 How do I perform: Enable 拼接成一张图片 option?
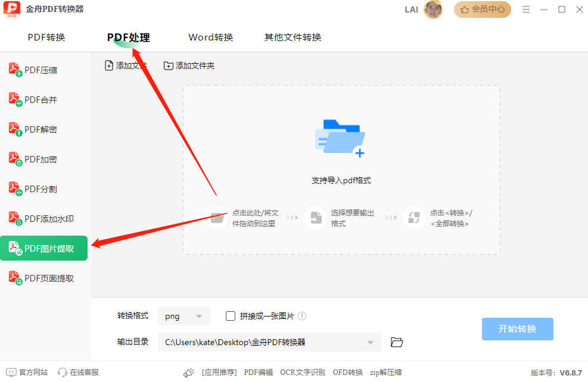pos(231,316)
